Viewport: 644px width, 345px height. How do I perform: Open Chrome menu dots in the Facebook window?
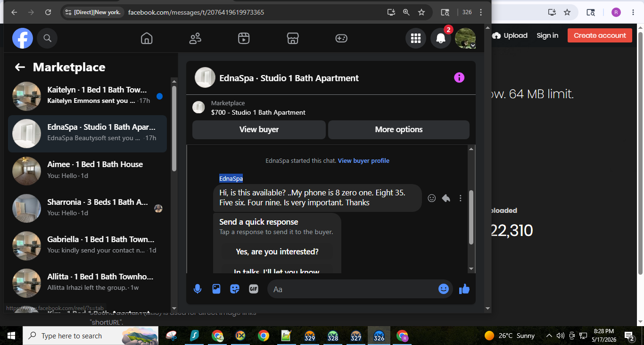pos(481,12)
